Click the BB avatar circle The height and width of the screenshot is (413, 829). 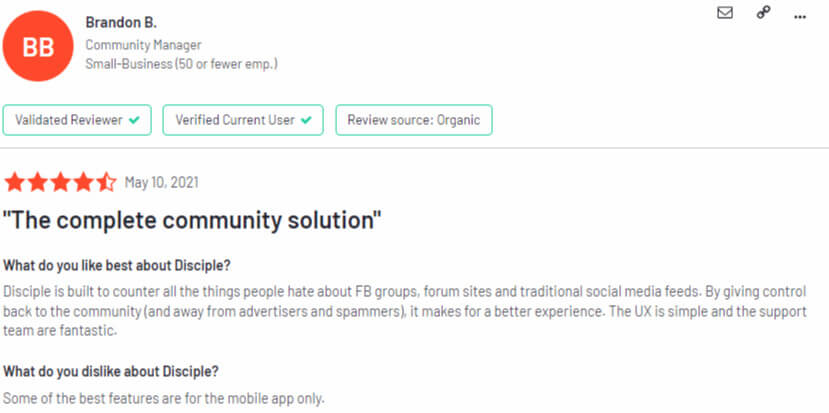point(40,47)
